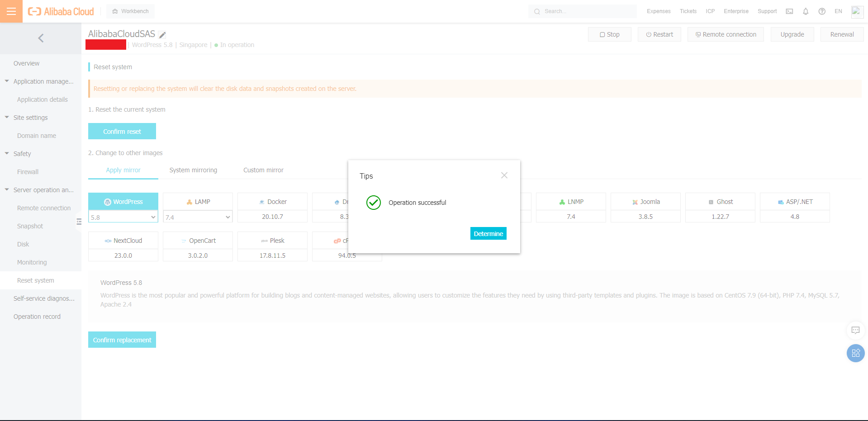Click the Stop server button
868x421 pixels.
610,34
